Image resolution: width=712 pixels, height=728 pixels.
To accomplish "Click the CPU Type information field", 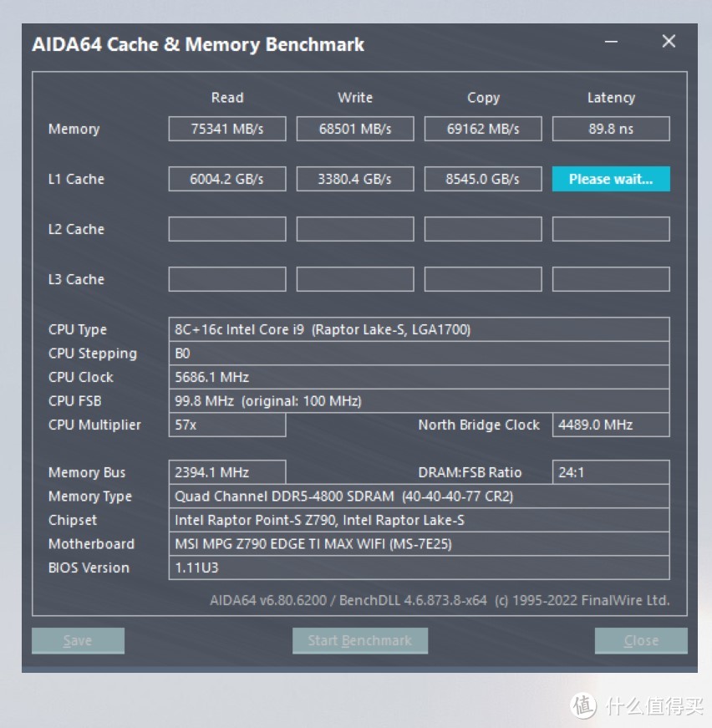I will click(420, 329).
